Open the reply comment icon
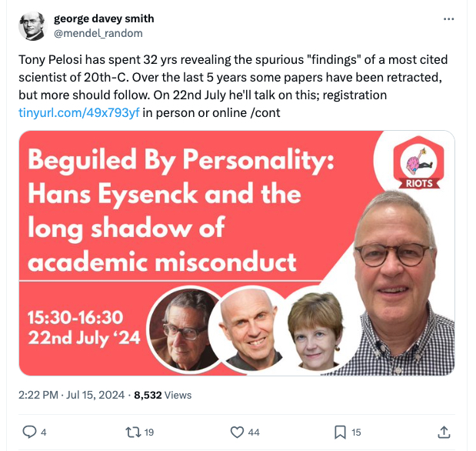 [29, 432]
